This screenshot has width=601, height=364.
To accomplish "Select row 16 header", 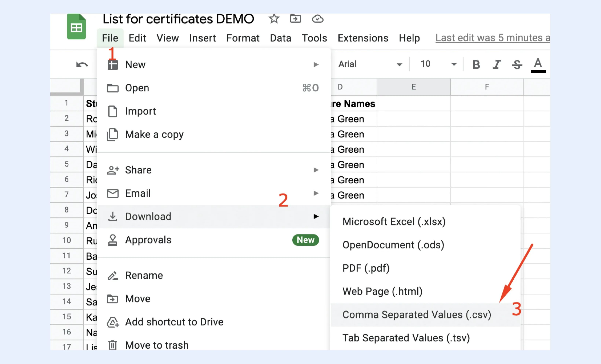I will pos(66,332).
